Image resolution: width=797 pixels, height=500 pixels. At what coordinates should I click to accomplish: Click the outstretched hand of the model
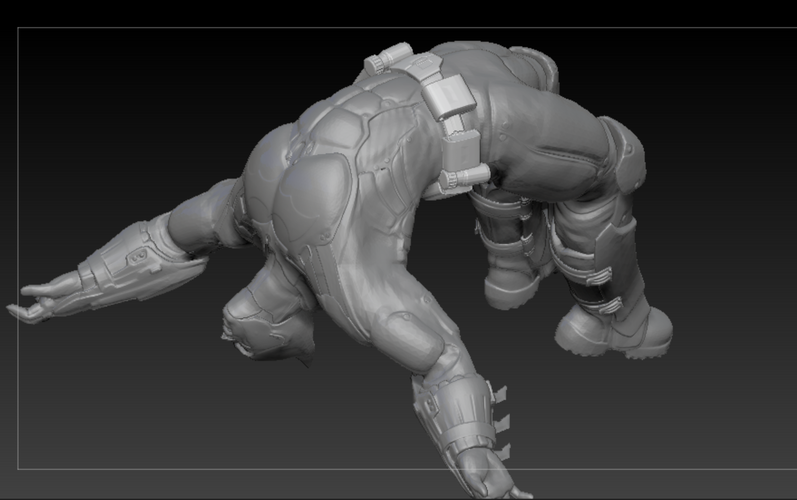(x=43, y=299)
